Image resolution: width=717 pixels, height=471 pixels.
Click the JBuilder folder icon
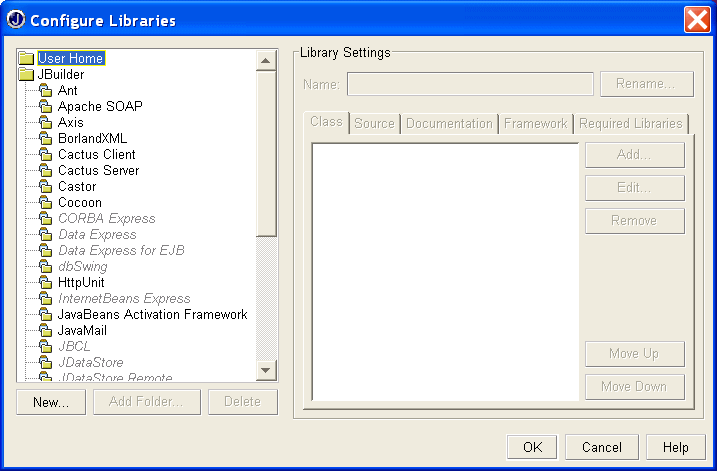coord(26,75)
